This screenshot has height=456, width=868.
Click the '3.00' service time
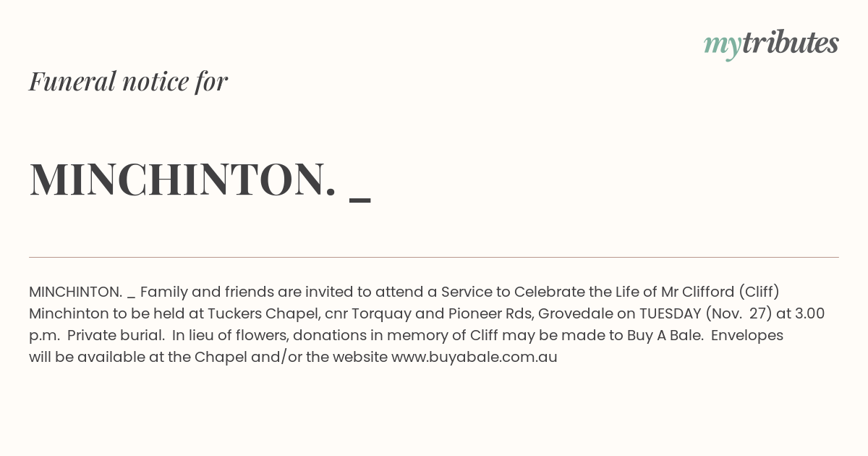click(810, 314)
